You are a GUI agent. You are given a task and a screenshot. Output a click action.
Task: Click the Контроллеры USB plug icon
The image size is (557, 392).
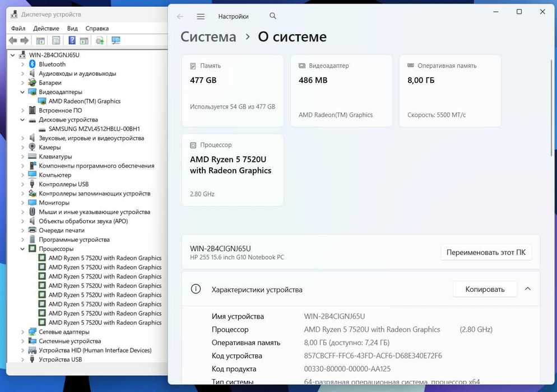33,184
